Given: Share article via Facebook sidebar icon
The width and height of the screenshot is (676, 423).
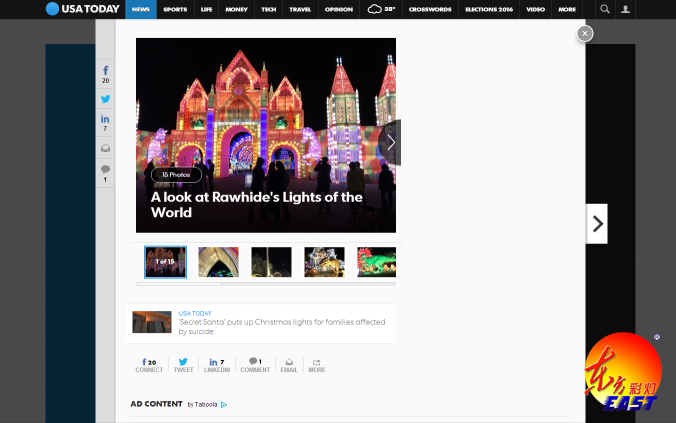Looking at the screenshot, I should [x=105, y=73].
